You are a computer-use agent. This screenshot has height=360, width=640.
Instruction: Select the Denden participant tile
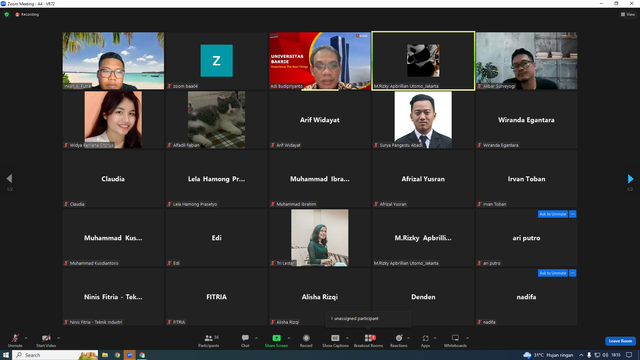(x=423, y=297)
